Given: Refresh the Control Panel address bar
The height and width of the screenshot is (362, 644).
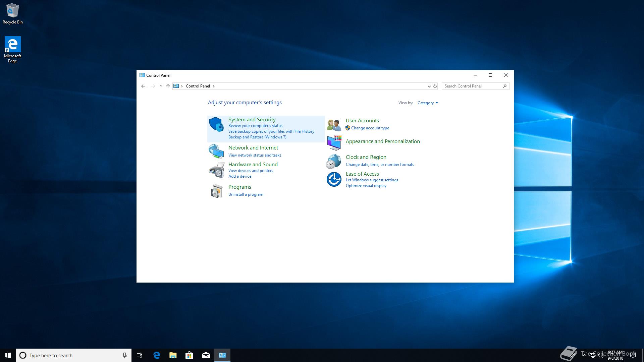Looking at the screenshot, I should pyautogui.click(x=435, y=86).
